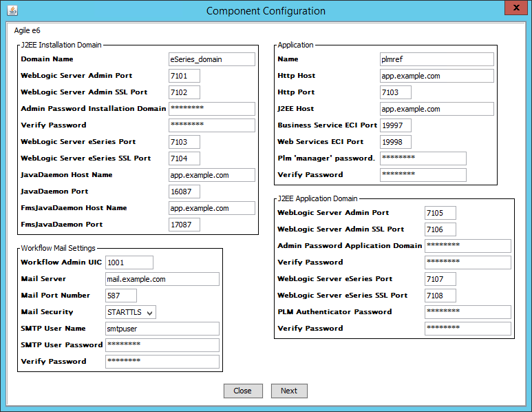Click the Workflow Mail Settings group title

[x=58, y=248]
